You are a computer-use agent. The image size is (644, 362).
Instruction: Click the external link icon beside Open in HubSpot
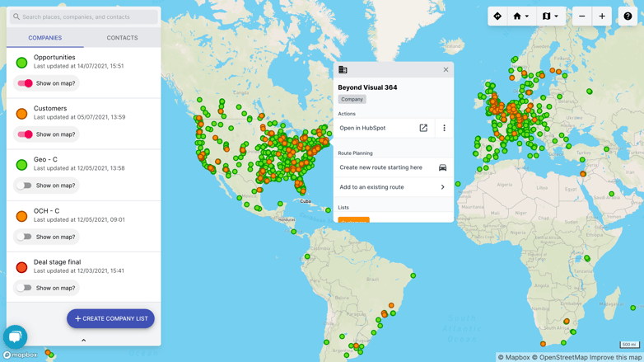(423, 128)
